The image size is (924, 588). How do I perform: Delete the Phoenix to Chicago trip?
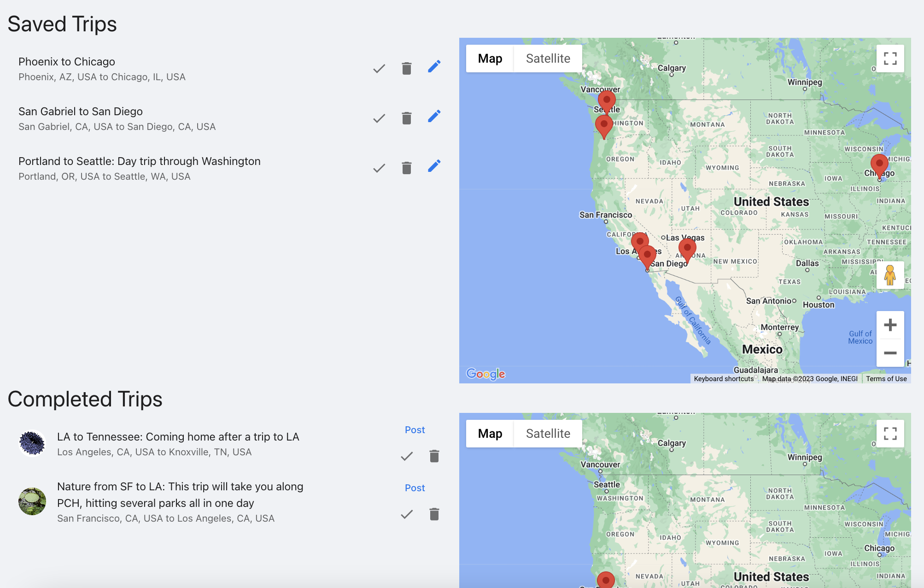point(406,69)
